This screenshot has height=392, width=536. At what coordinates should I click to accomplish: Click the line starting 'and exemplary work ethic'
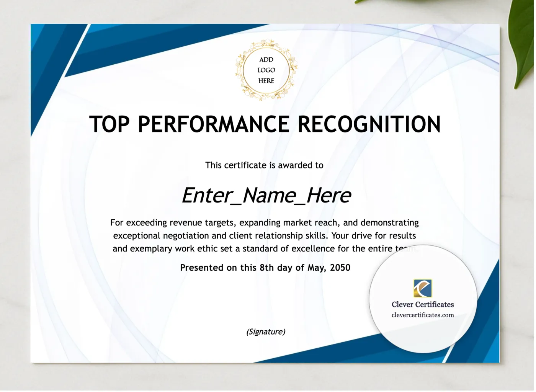(x=265, y=249)
